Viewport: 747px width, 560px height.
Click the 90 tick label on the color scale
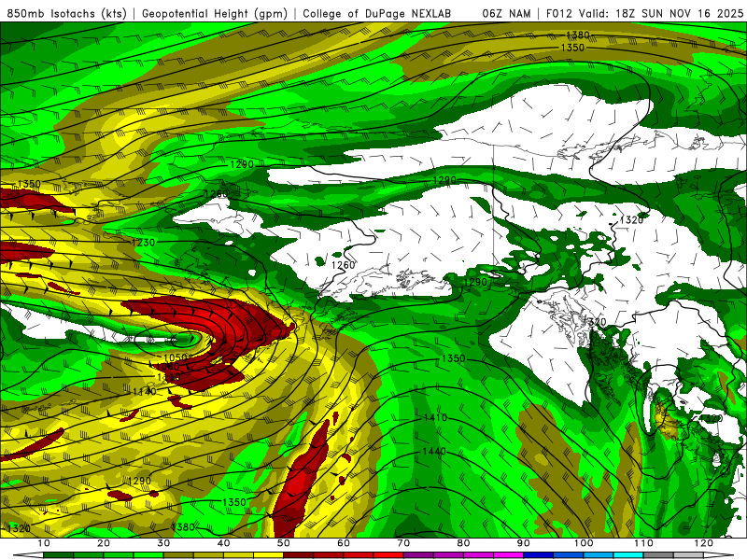tap(524, 543)
